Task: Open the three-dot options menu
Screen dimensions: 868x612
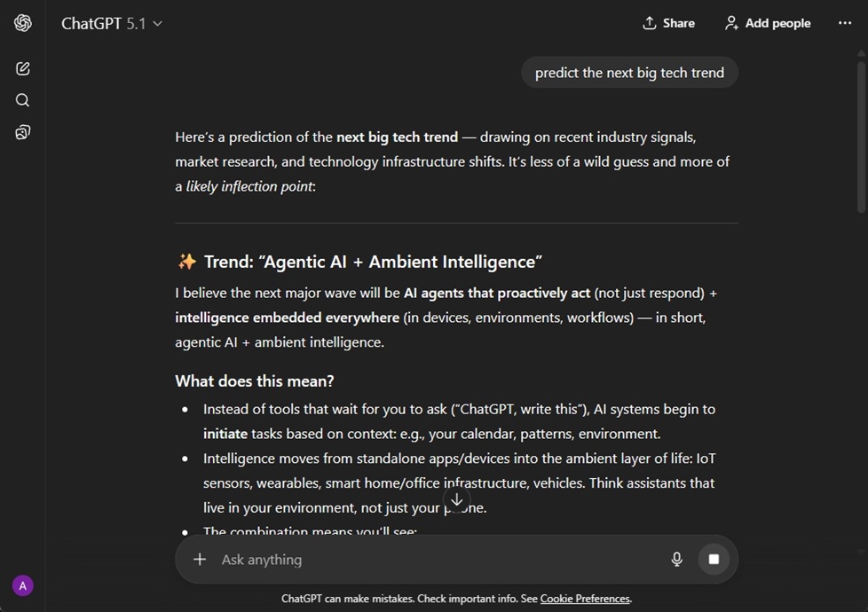Action: pos(844,23)
